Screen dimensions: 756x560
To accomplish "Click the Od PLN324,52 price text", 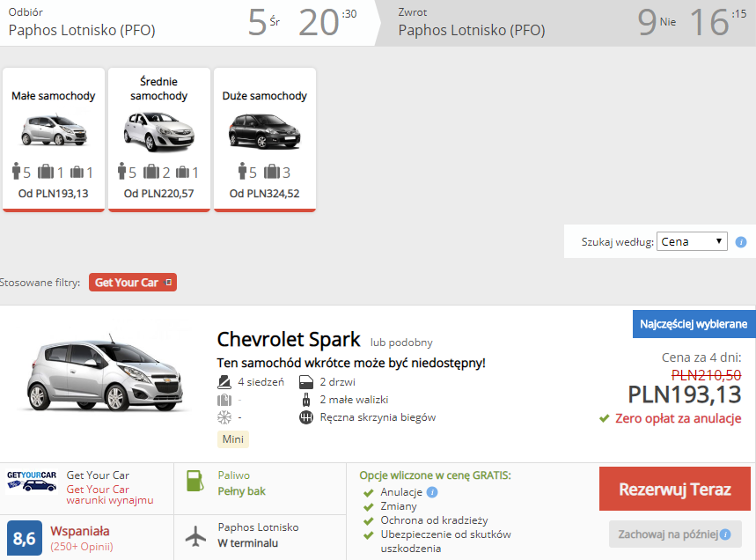I will pyautogui.click(x=264, y=194).
